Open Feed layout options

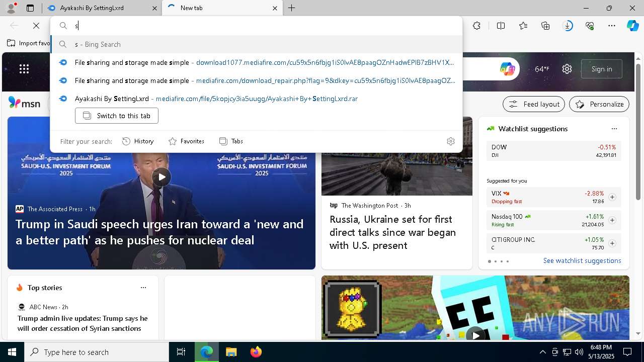[x=534, y=104]
